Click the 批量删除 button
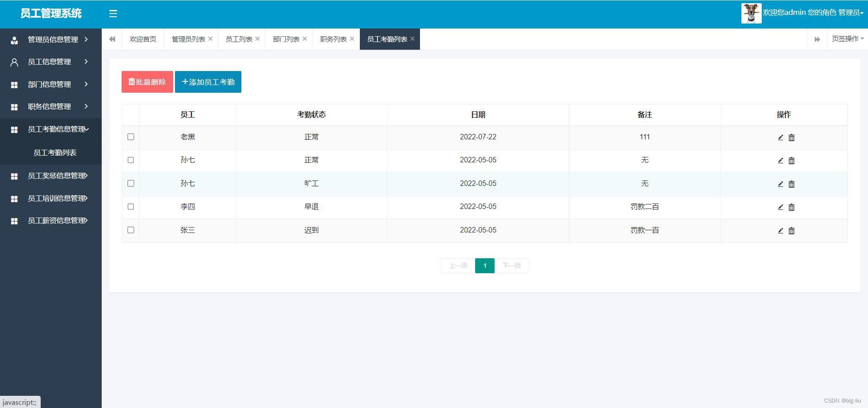The height and width of the screenshot is (408, 868). pyautogui.click(x=147, y=82)
